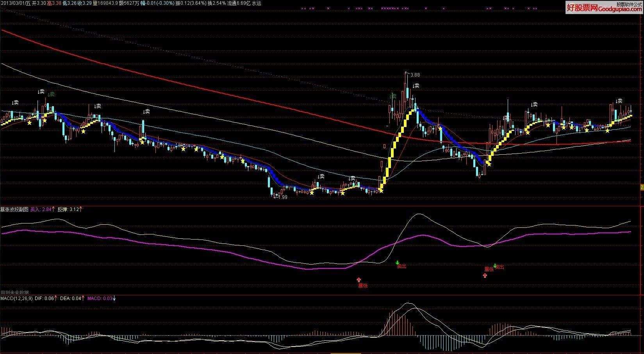Click the turnover amount 额5627万
The width and height of the screenshot is (644, 354).
129,3
